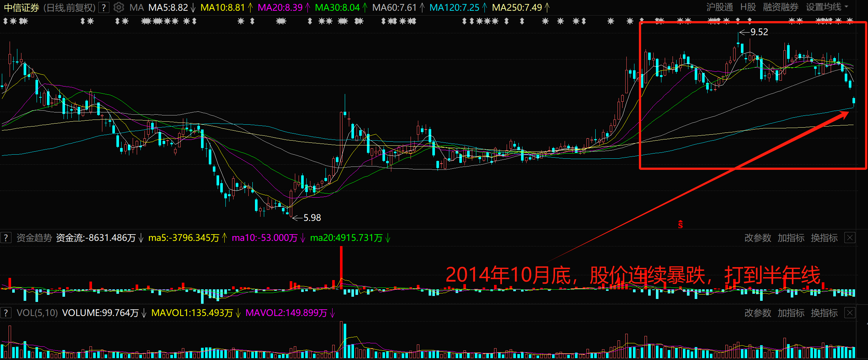Click 换指标 on the 资金趋势 panel

(824, 238)
